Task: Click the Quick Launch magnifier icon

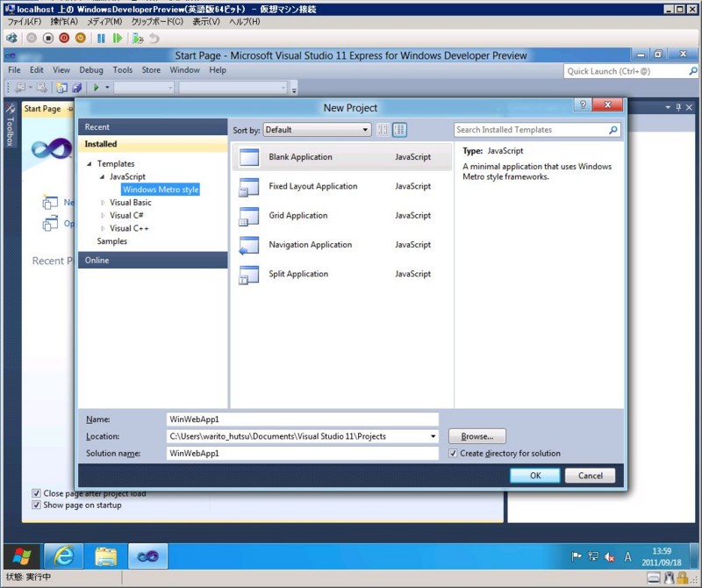Action: 692,71
